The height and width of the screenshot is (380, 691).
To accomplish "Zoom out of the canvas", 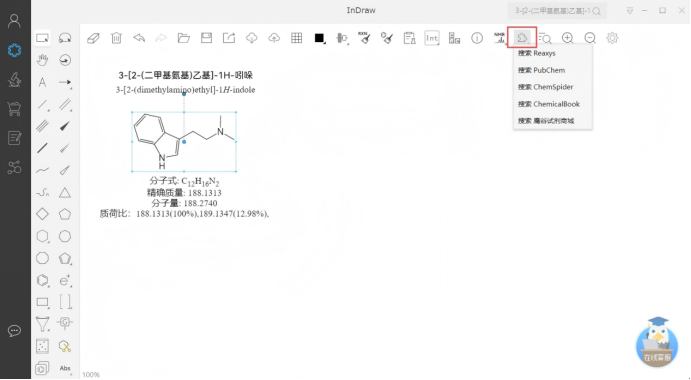I will (590, 38).
